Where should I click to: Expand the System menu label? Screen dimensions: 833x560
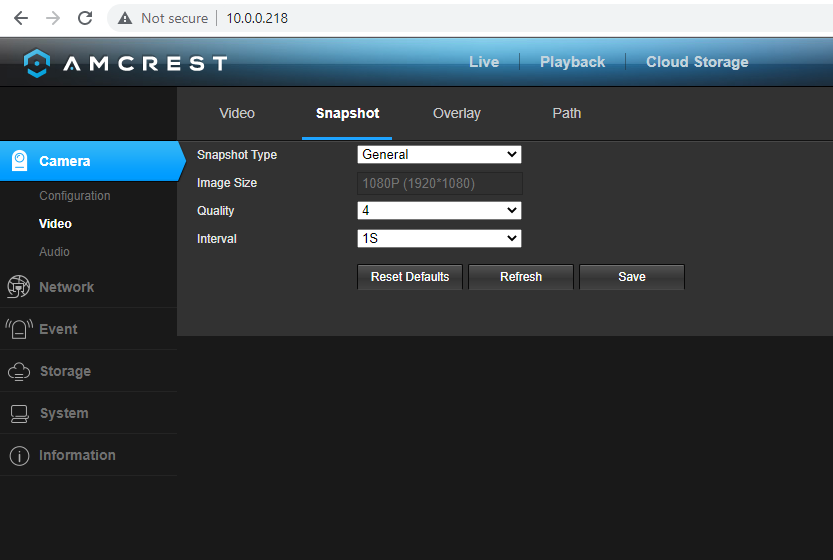(64, 413)
